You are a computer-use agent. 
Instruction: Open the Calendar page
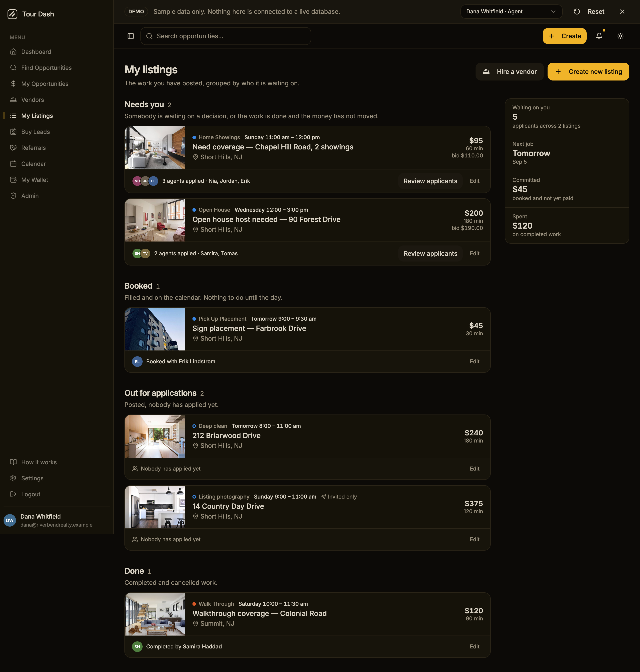click(57, 164)
